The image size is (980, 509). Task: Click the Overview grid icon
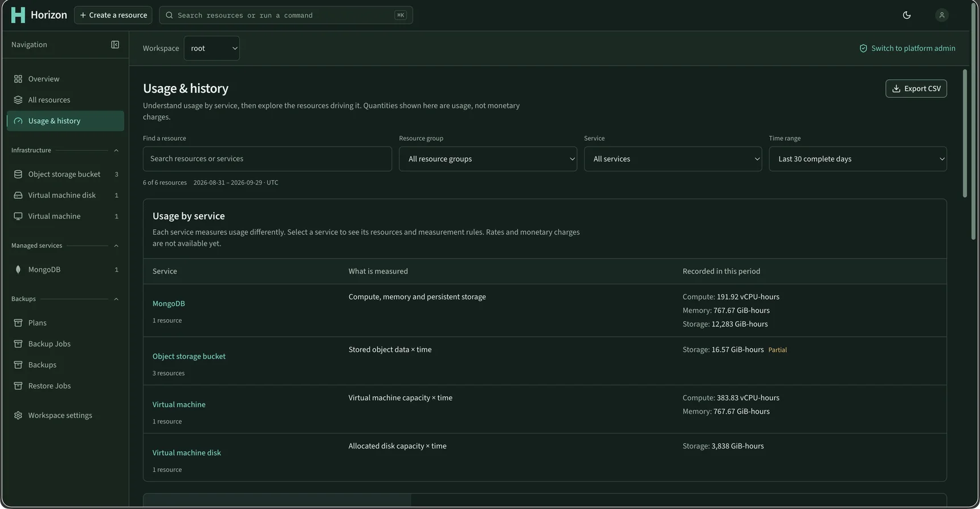[x=18, y=79]
